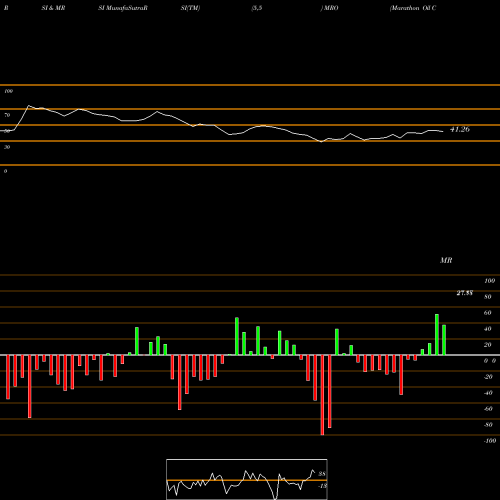
Task: Click the tallest red histogram bar reaching -100
Action: (x=322, y=395)
